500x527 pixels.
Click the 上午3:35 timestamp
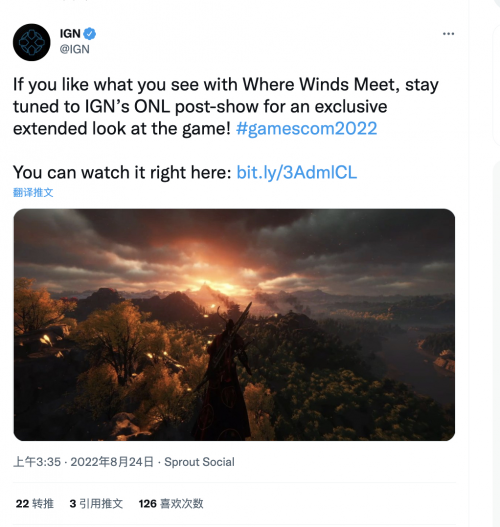tap(37, 462)
